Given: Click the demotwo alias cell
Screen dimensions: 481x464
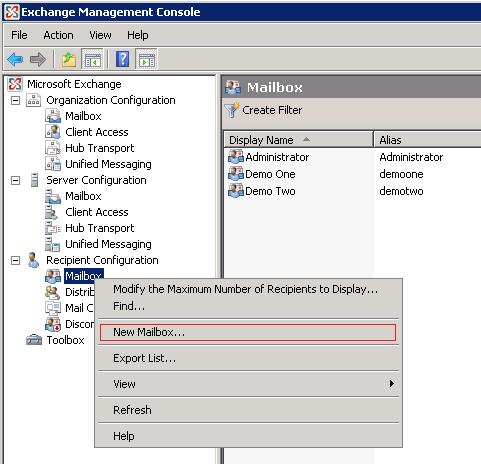Looking at the screenshot, I should tap(401, 191).
